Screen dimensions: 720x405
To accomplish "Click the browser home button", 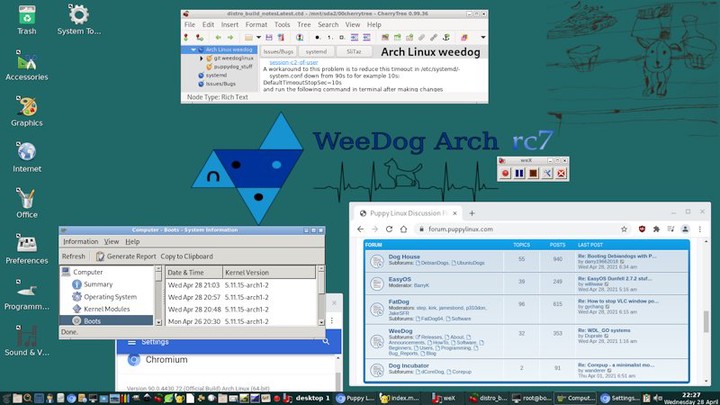I will coord(403,229).
